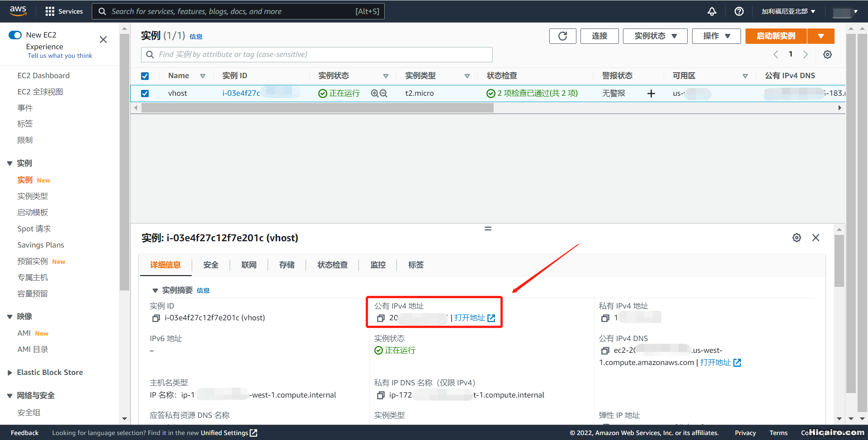
Task: Click the zoom in icon beside running status
Action: [375, 94]
